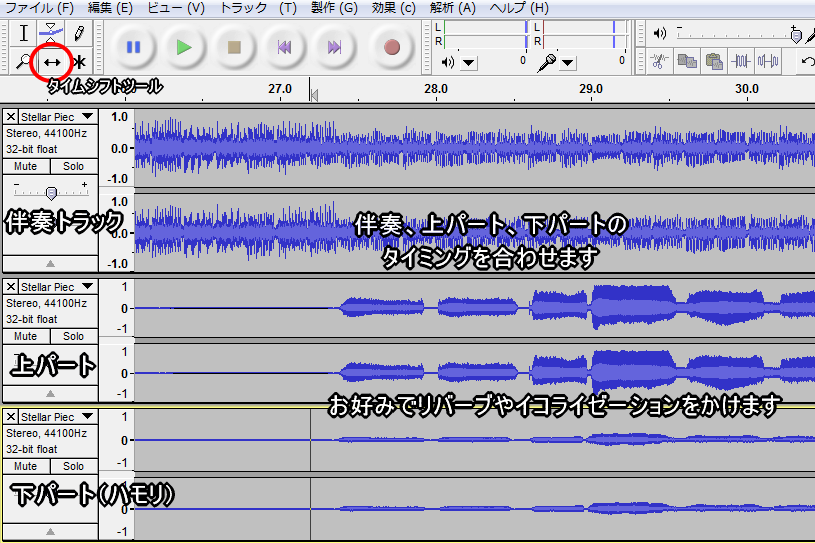Mute the third (harmony) track
This screenshot has height=543, width=815.
[25, 466]
